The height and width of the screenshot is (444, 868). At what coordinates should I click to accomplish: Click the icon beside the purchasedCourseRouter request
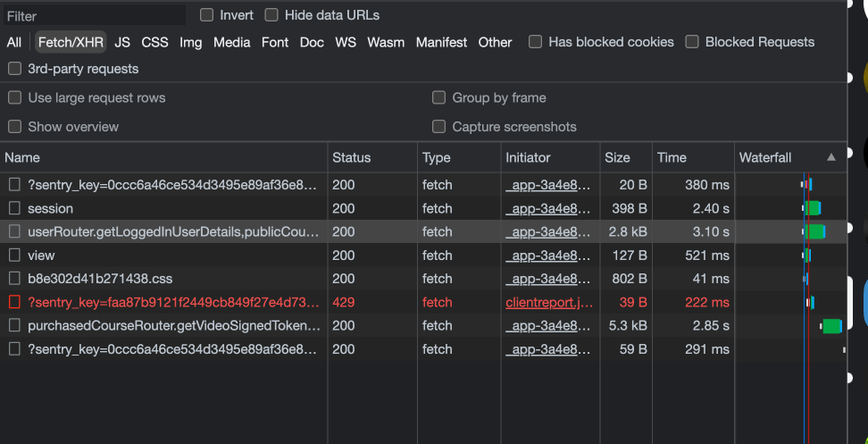[14, 325]
